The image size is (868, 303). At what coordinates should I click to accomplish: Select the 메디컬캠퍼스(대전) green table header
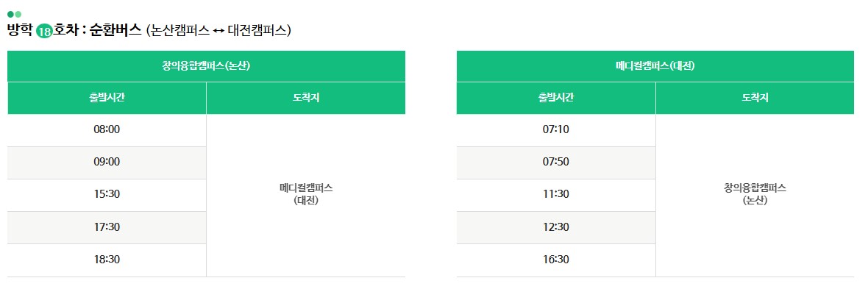(655, 65)
